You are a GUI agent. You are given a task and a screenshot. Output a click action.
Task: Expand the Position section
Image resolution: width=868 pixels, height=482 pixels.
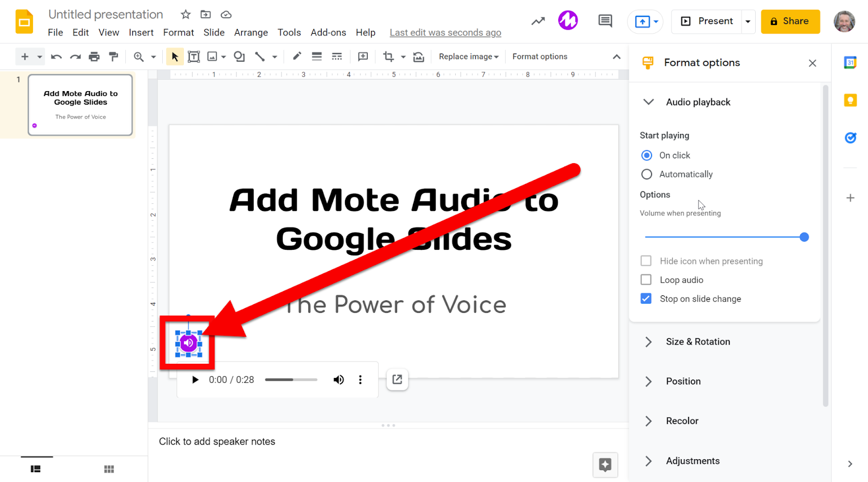tap(648, 381)
